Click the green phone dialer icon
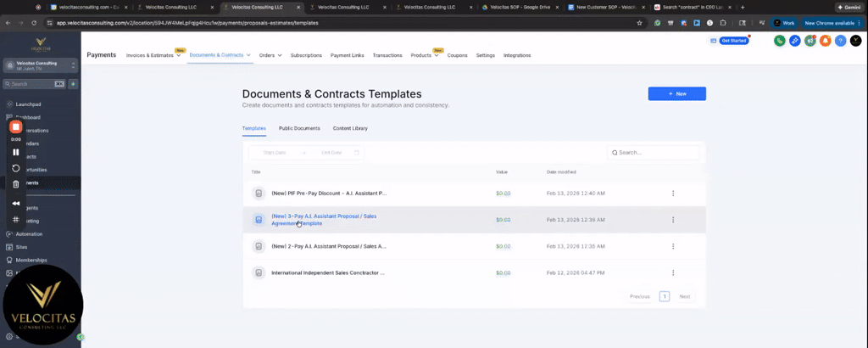The image size is (868, 348). coord(780,41)
